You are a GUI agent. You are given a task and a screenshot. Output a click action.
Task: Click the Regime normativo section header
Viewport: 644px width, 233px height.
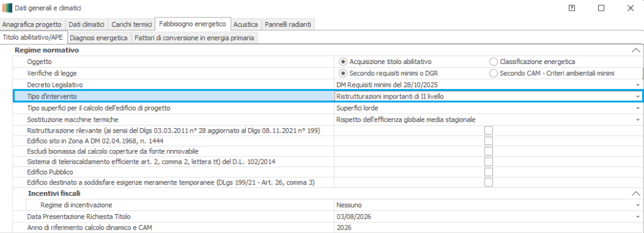[x=47, y=50]
